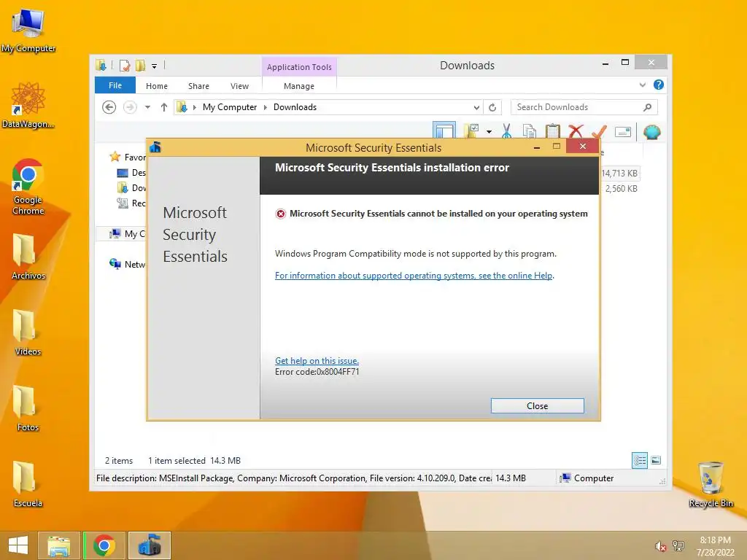Switch to Details view in status bar
This screenshot has height=560, width=747.
point(639,460)
